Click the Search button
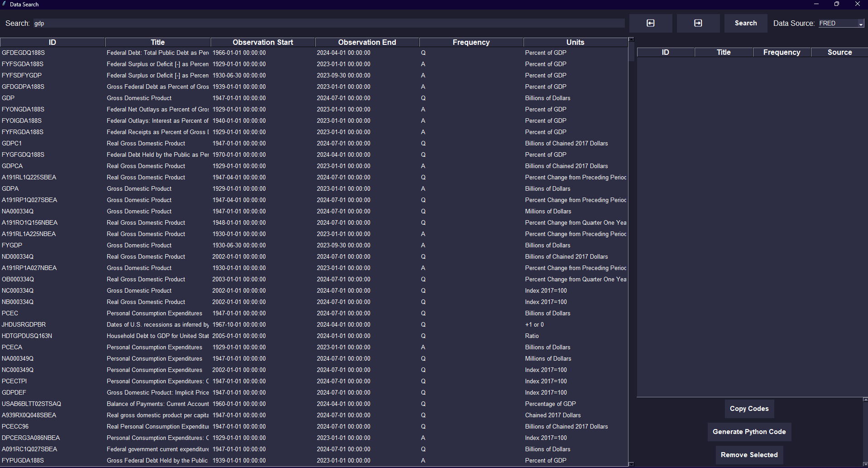Screen dimensions: 868x468 pos(746,23)
